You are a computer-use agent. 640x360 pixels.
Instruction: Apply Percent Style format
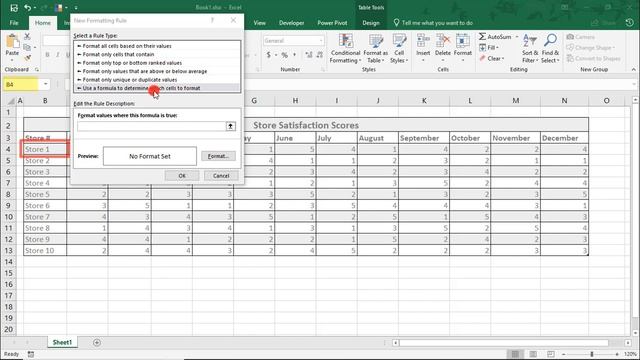pos(284,55)
